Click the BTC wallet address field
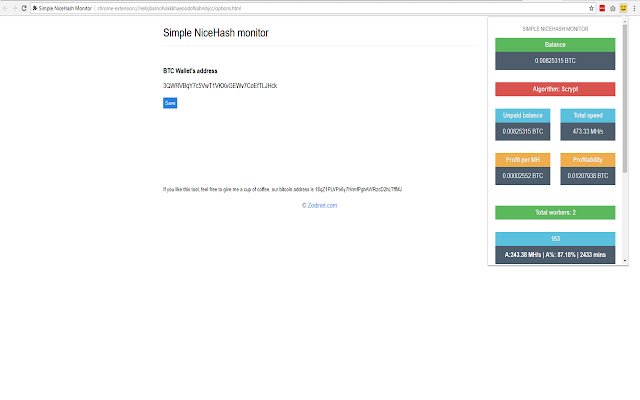Image resolution: width=640 pixels, height=400 pixels. 220,86
